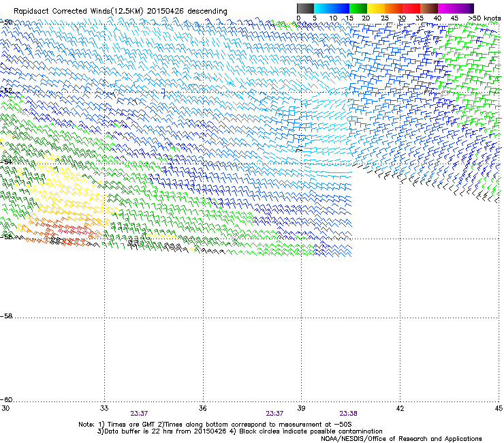Click the 'Rapidscat Corrected Winds(12.5KM)' title text
The image size is (504, 443).
tap(78, 12)
